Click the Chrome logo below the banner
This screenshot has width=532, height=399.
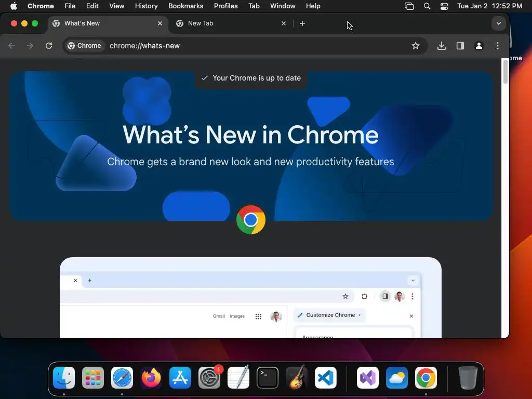pos(251,220)
